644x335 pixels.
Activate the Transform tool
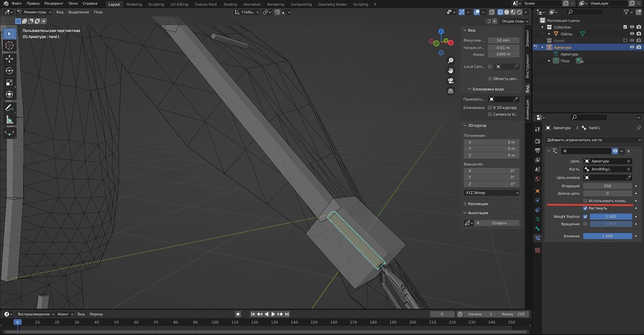(9, 94)
